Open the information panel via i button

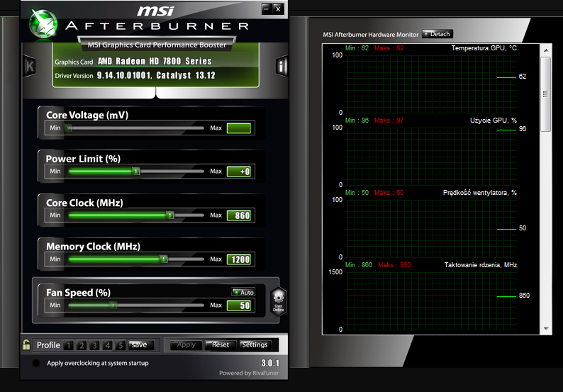[x=281, y=66]
